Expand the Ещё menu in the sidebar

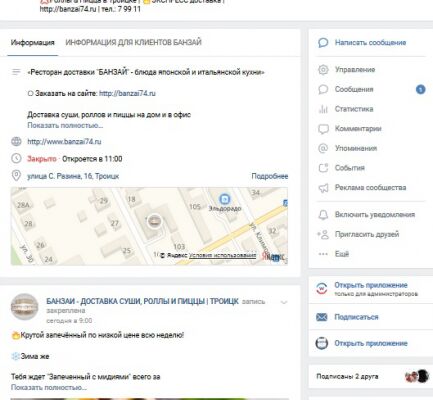342,254
